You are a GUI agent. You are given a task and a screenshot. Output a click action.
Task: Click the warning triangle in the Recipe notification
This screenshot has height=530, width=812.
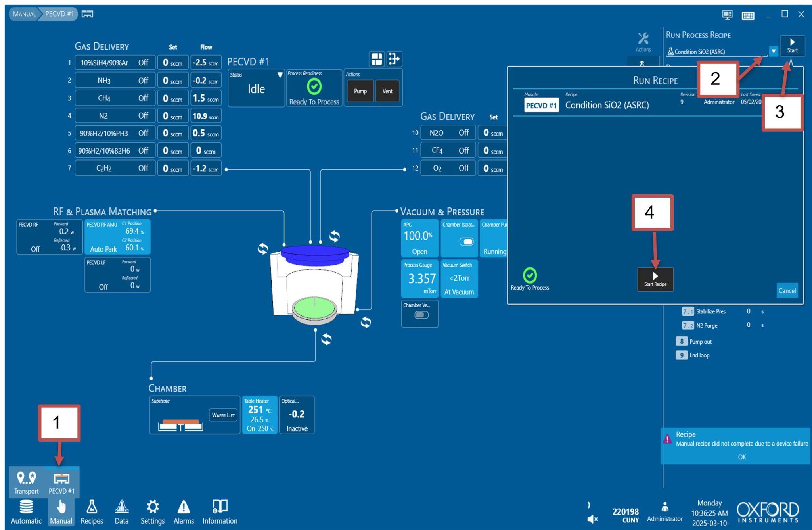tap(668, 439)
